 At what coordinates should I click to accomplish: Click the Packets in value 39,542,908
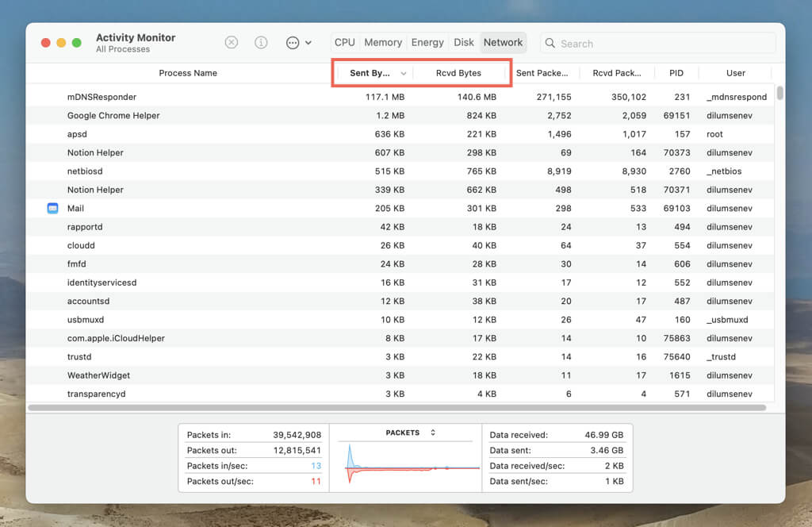coord(297,435)
